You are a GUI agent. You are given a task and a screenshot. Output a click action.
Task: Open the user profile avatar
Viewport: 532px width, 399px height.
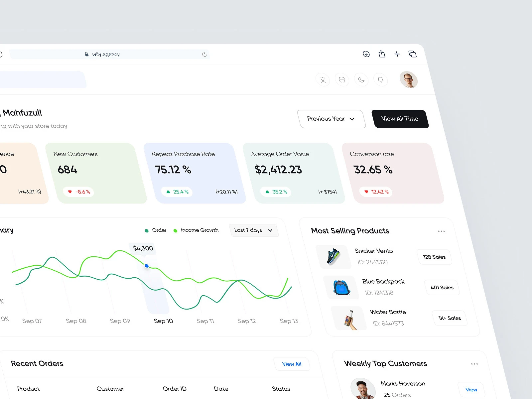point(408,80)
